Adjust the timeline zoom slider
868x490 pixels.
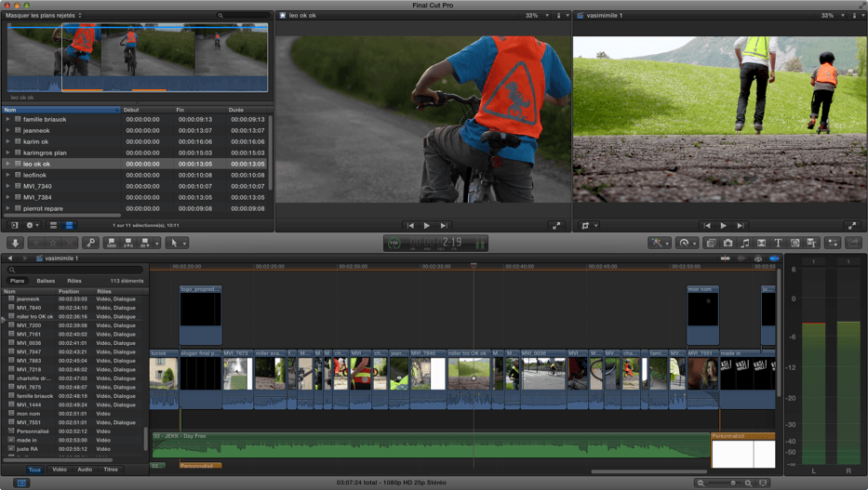[725, 483]
